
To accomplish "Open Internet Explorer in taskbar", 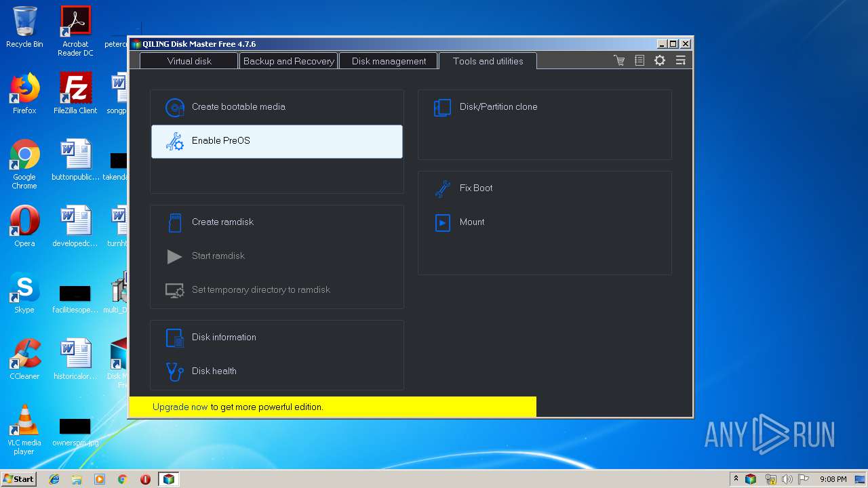I will [54, 479].
